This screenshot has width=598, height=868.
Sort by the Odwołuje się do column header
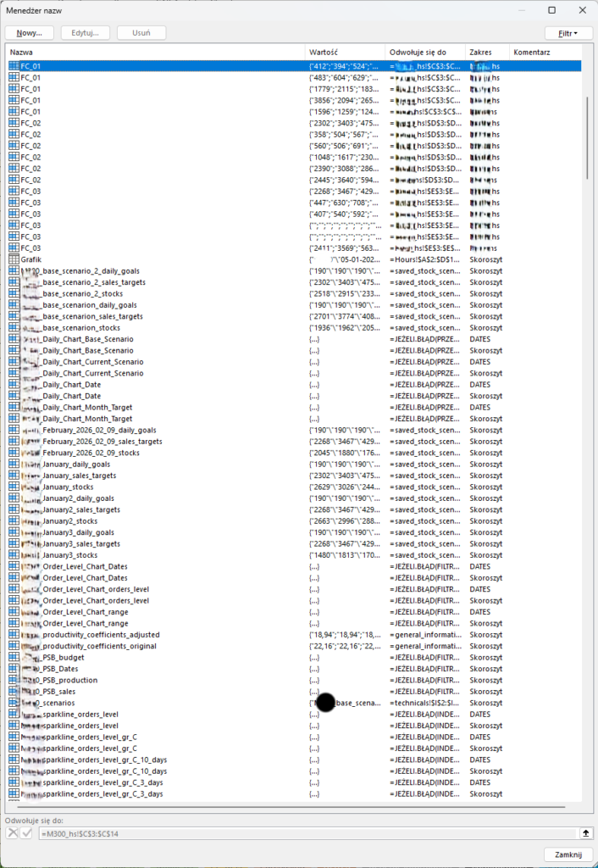(x=425, y=52)
